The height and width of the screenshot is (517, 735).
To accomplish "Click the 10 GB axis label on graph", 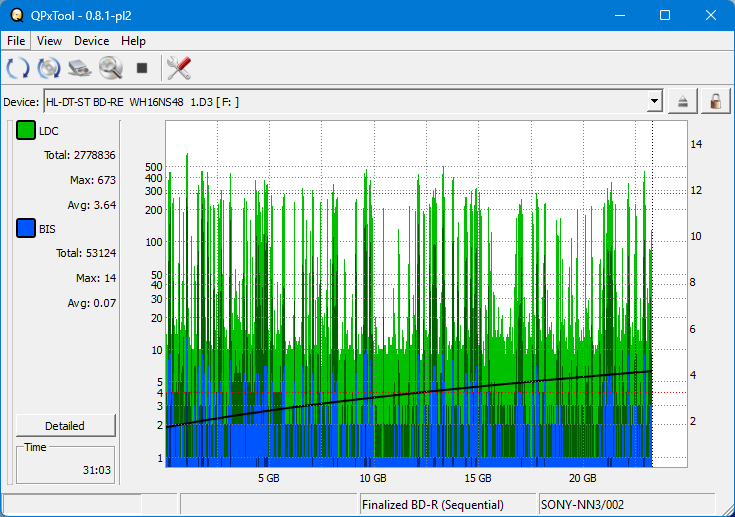I will 373,478.
